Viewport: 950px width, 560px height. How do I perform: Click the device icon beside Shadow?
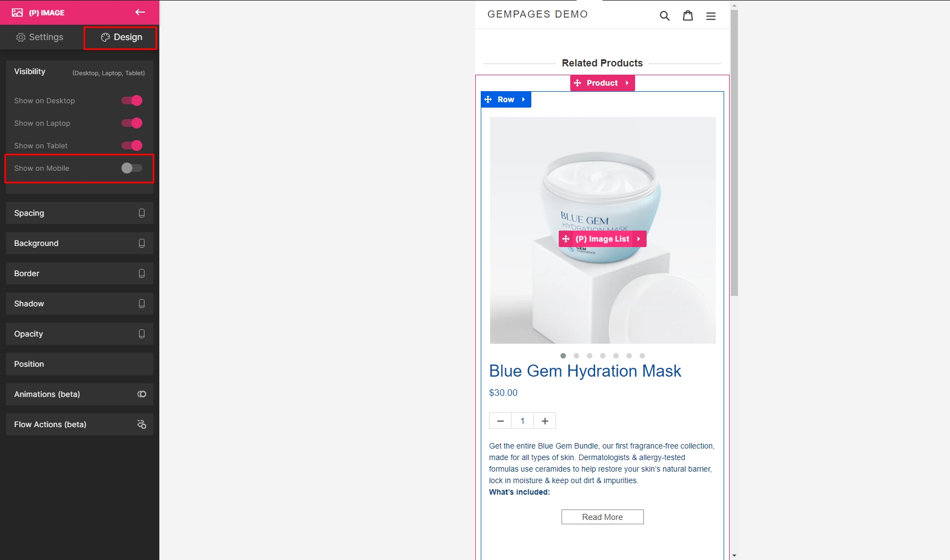click(142, 304)
